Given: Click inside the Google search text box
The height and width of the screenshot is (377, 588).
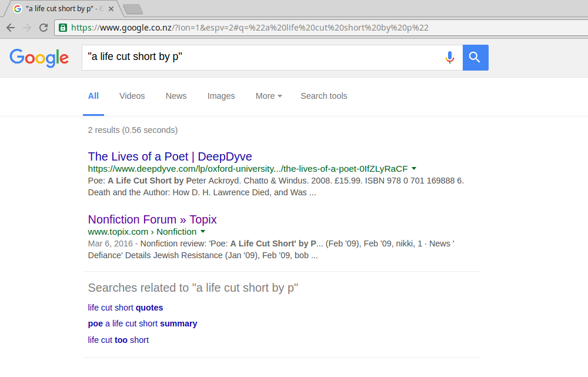Looking at the screenshot, I should click(259, 58).
